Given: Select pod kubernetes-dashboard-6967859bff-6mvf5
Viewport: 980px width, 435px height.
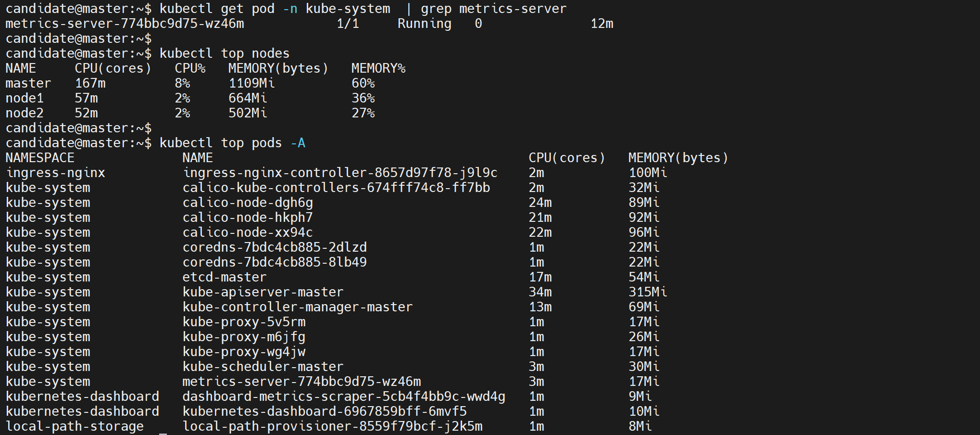Looking at the screenshot, I should point(325,411).
